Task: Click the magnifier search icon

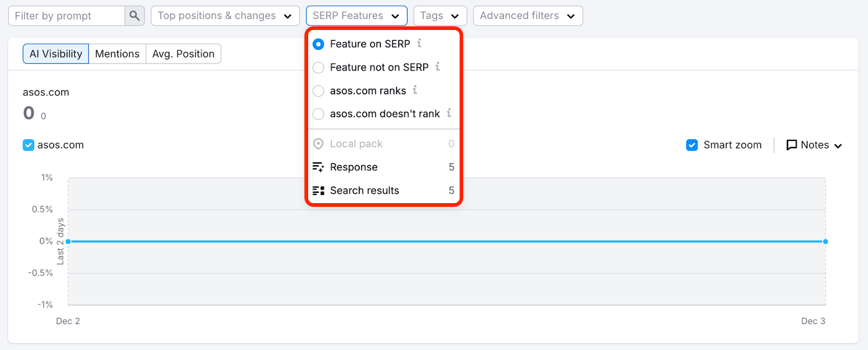Action: click(x=135, y=16)
